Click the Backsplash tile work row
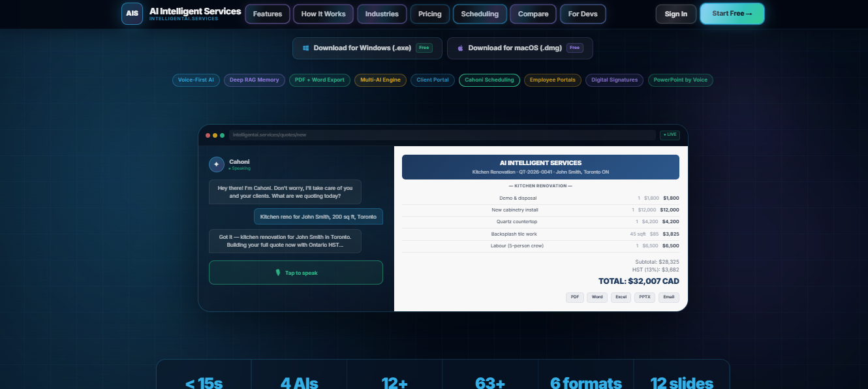 tap(540, 234)
